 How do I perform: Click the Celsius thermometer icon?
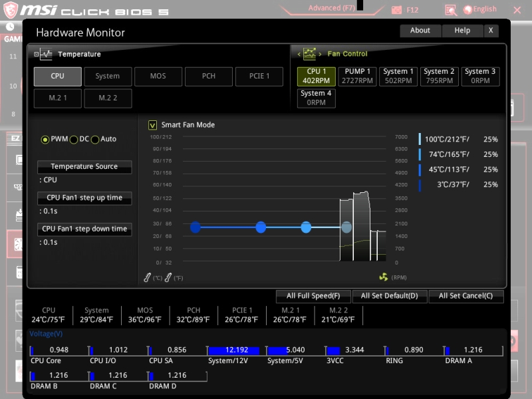pyautogui.click(x=147, y=277)
